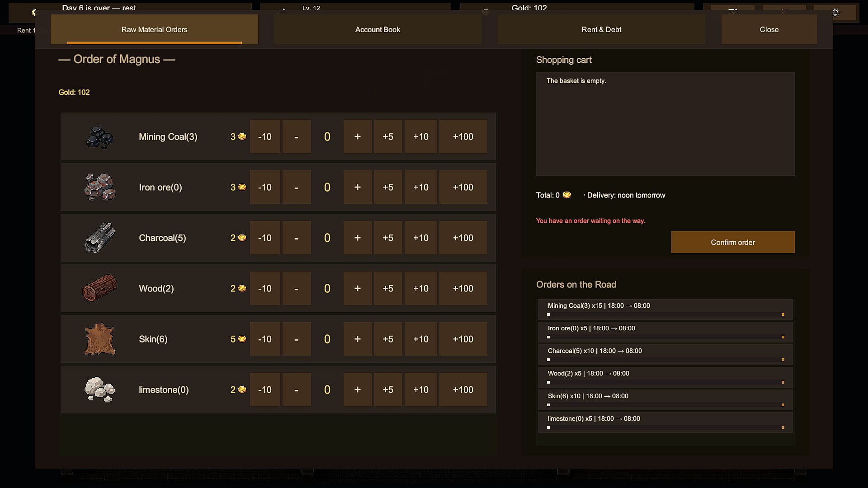Click the coin icon next to Skin price

(x=242, y=339)
